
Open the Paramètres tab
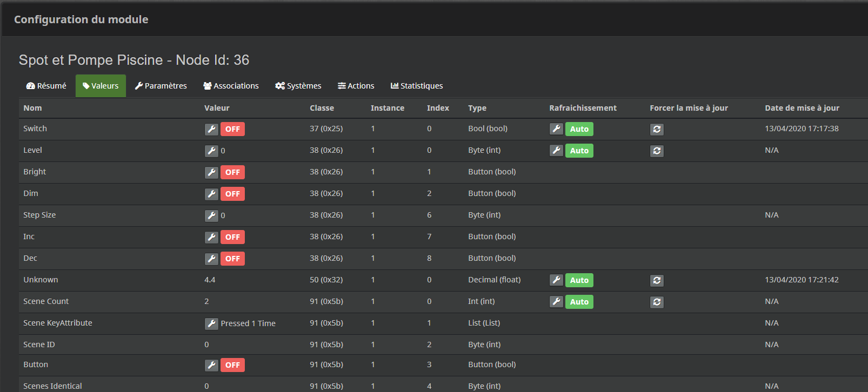click(x=161, y=86)
